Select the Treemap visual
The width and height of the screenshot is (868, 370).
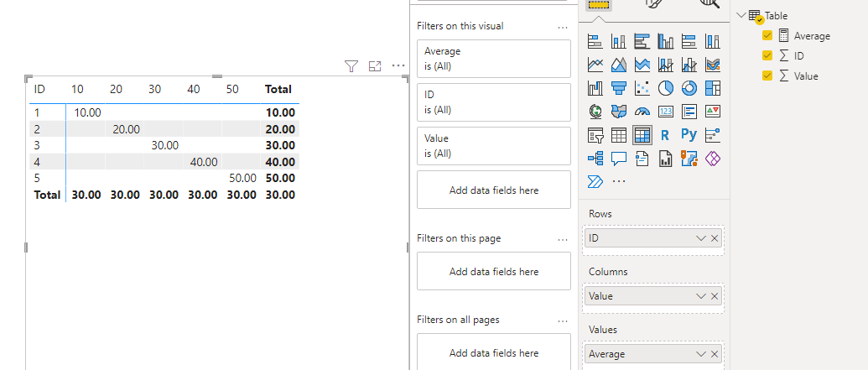(x=713, y=88)
